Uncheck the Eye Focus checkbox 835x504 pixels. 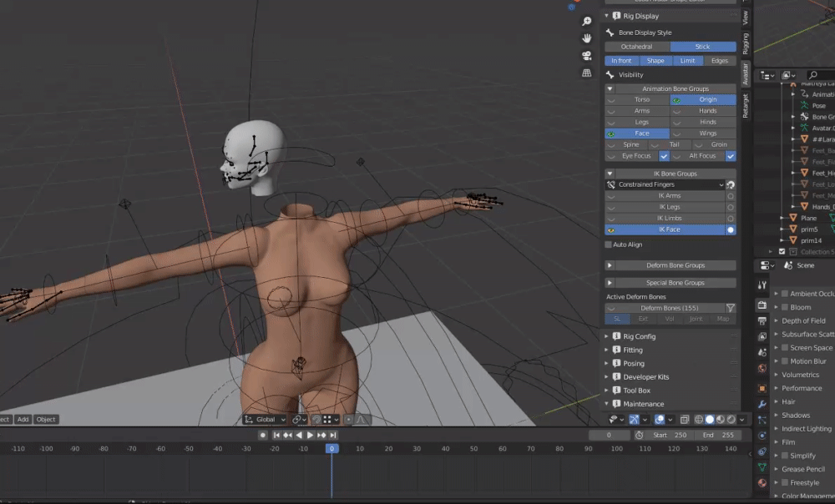(664, 156)
